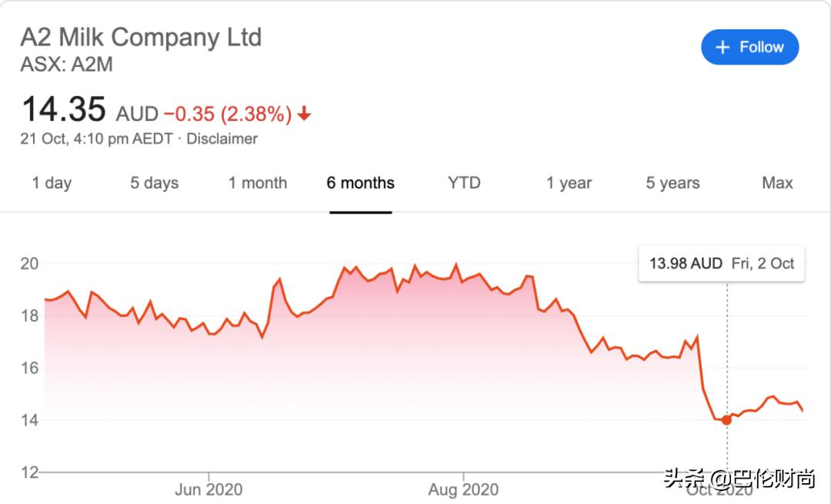Click the Jun 2020 axis label
The height and width of the screenshot is (504, 831).
209,489
